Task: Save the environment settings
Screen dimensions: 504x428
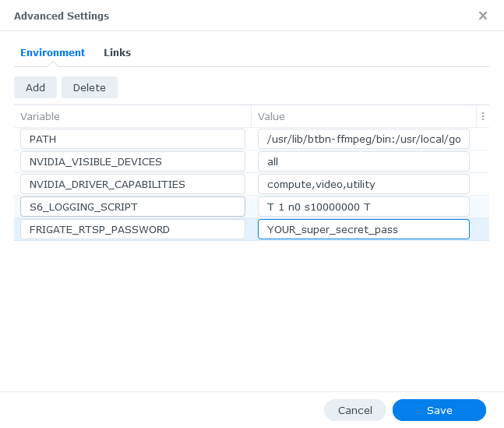Action: (x=439, y=410)
